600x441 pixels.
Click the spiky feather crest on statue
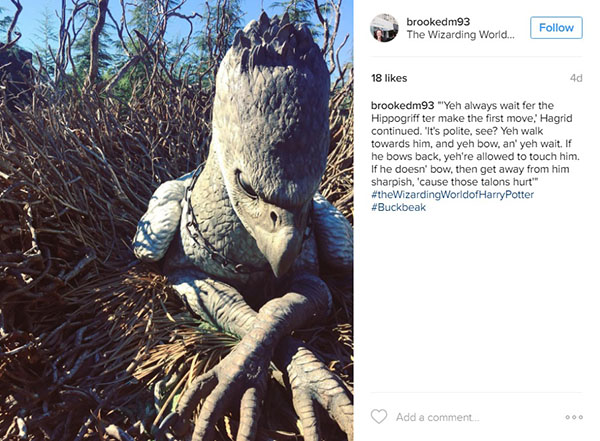pos(279,38)
